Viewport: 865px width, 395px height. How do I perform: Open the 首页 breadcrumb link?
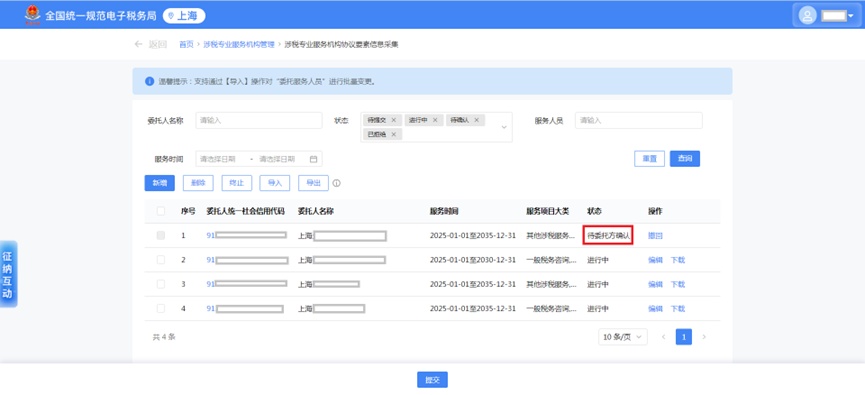186,45
